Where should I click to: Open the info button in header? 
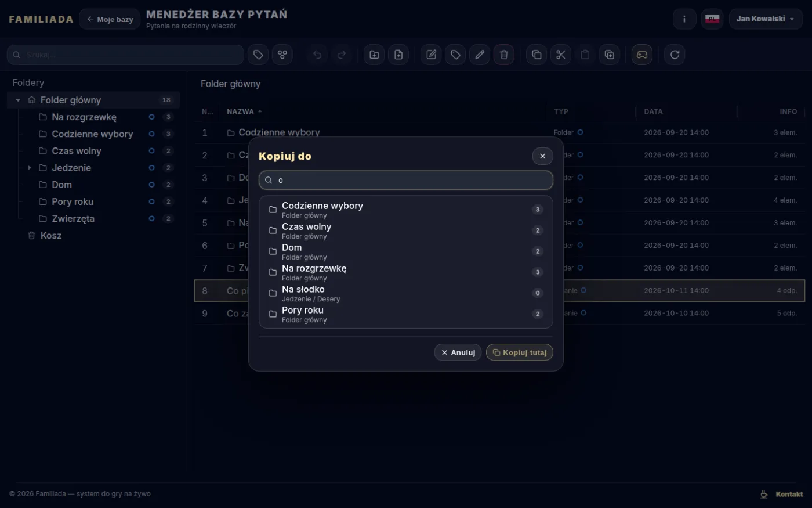[684, 19]
